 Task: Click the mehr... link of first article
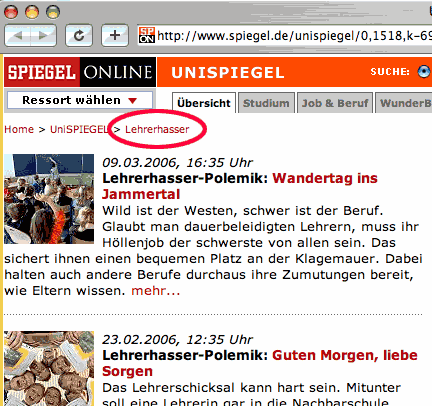[x=156, y=291]
